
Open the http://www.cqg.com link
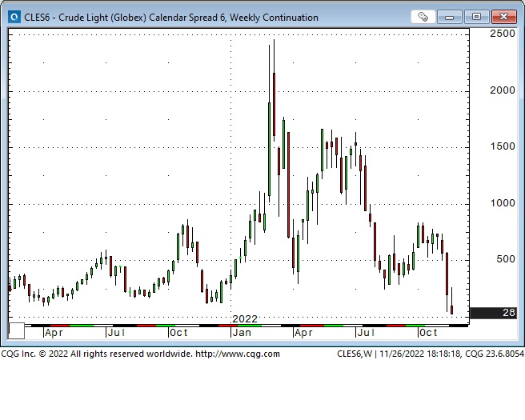point(238,354)
